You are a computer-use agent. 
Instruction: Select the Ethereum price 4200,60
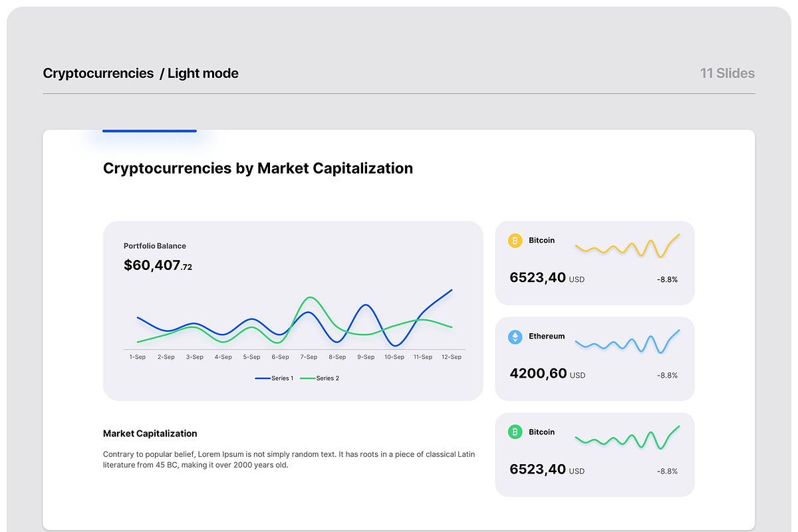(x=538, y=374)
